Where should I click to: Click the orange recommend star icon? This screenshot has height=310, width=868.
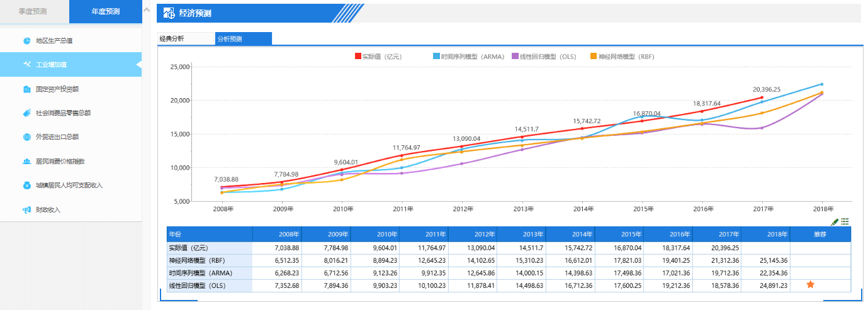(811, 285)
